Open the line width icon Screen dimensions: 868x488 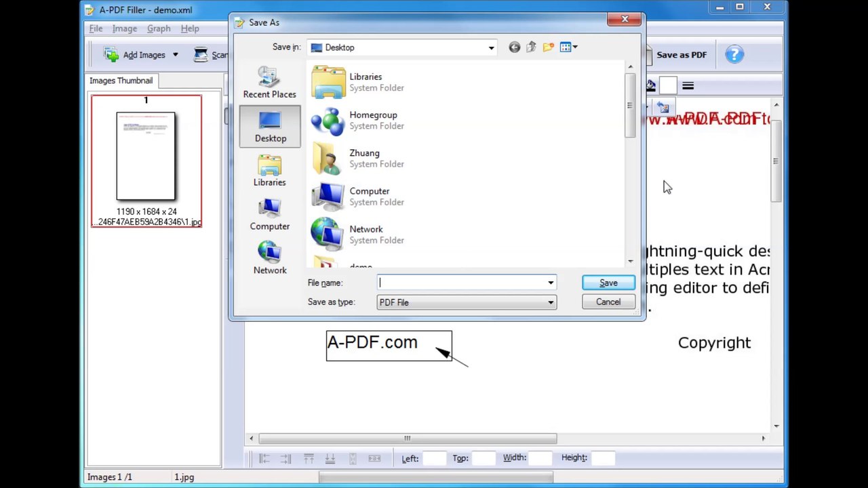(688, 85)
